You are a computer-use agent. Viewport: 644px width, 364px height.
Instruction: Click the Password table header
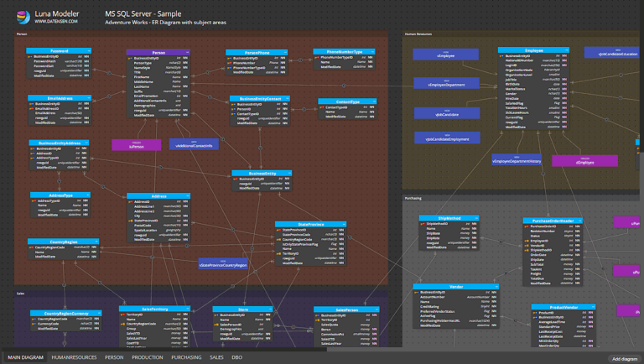click(59, 51)
